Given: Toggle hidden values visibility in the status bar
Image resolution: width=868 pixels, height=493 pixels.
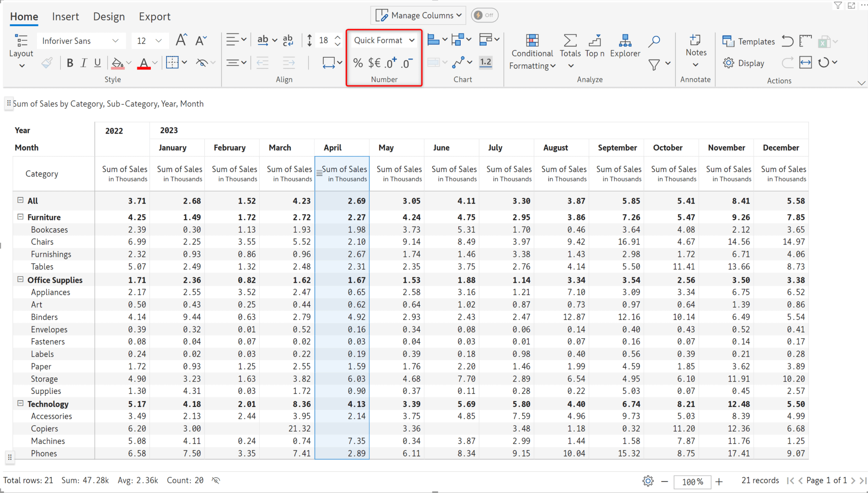Looking at the screenshot, I should 215,480.
